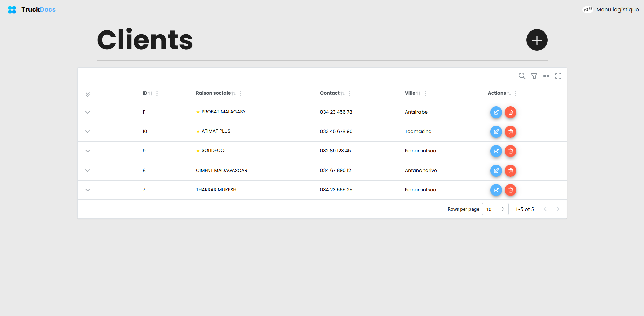The image size is (644, 316).
Task: Expand the THAKRAR MUKESH row
Action: tap(88, 190)
